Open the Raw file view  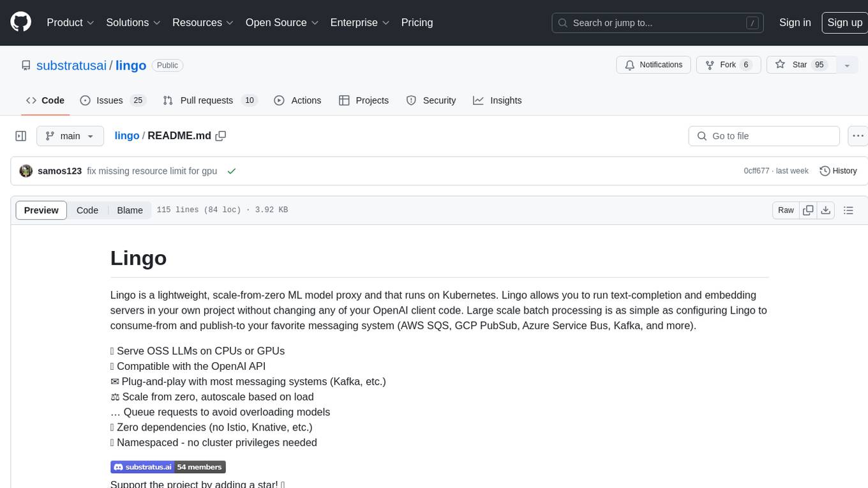(x=786, y=210)
